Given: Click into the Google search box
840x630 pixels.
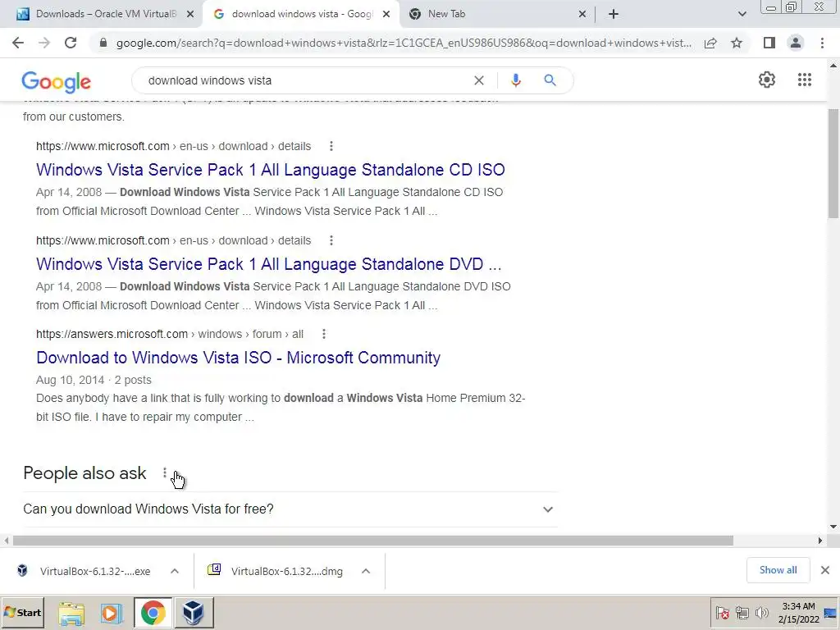Looking at the screenshot, I should point(305,80).
